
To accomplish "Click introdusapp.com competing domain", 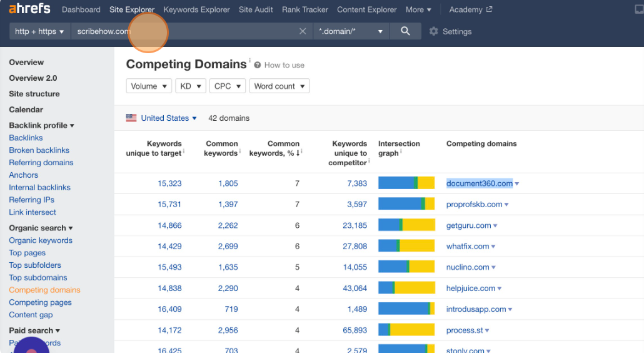I will click(x=476, y=309).
